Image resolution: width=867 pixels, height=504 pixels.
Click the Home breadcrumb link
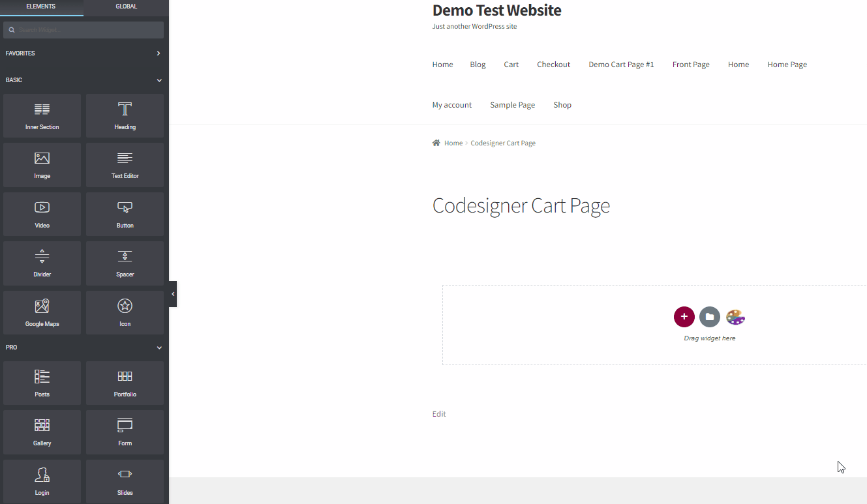point(453,143)
